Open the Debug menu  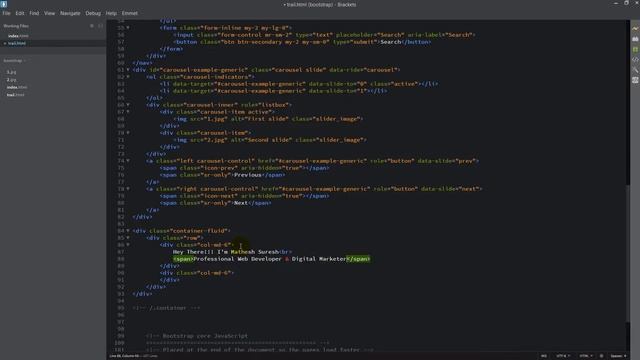pos(93,13)
